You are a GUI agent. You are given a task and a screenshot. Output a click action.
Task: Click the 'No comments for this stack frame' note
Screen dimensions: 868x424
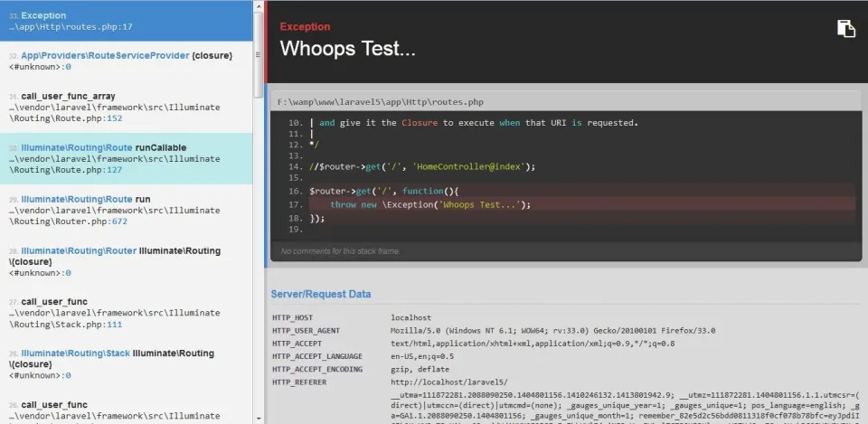340,251
